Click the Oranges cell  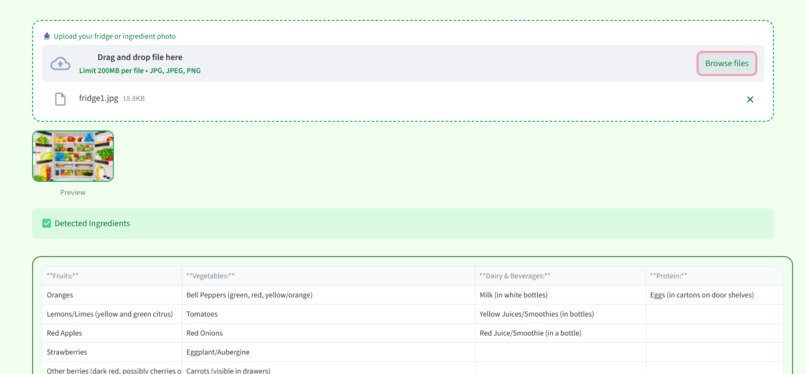click(x=112, y=295)
